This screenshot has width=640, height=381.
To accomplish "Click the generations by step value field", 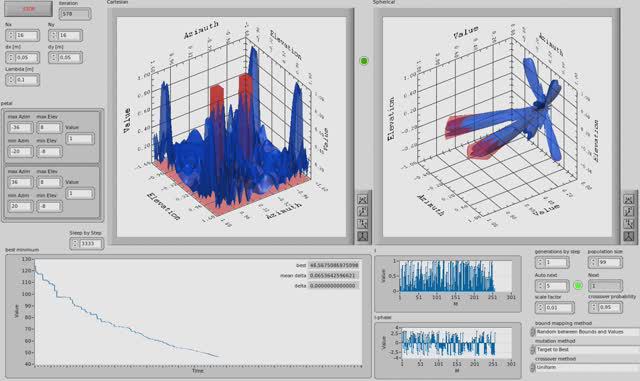I will (556, 262).
